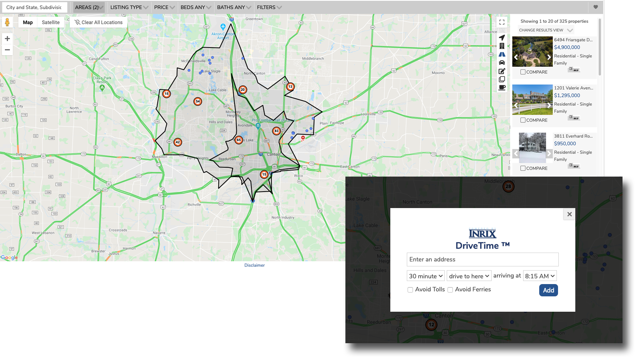Viewport: 644px width, 362px height.
Task: Click the Google logo on the map
Action: coord(9,258)
